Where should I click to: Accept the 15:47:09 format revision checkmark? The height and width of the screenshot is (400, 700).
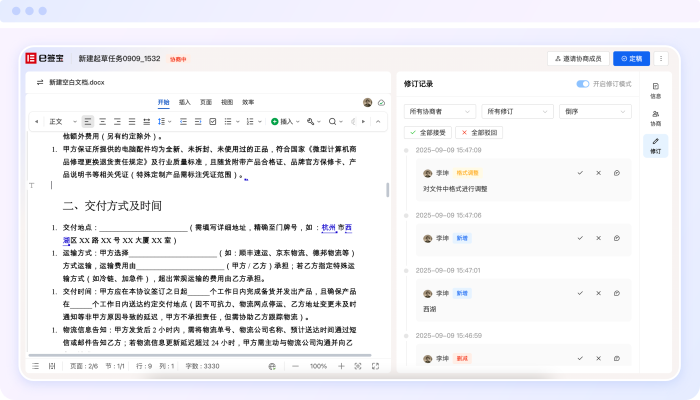pos(580,173)
